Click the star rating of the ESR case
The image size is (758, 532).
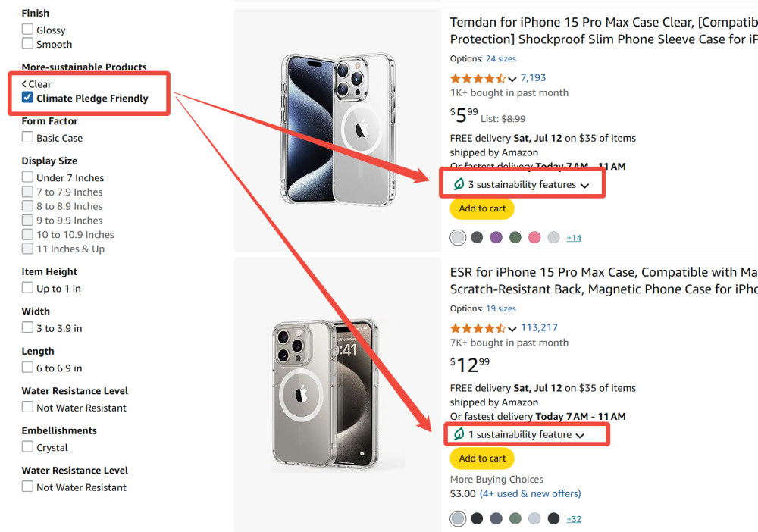(x=478, y=328)
